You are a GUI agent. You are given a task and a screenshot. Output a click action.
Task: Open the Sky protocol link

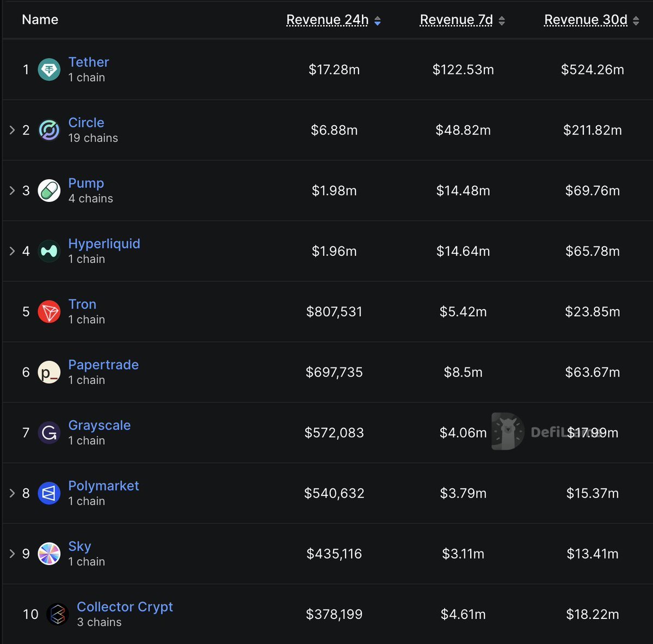pyautogui.click(x=79, y=547)
